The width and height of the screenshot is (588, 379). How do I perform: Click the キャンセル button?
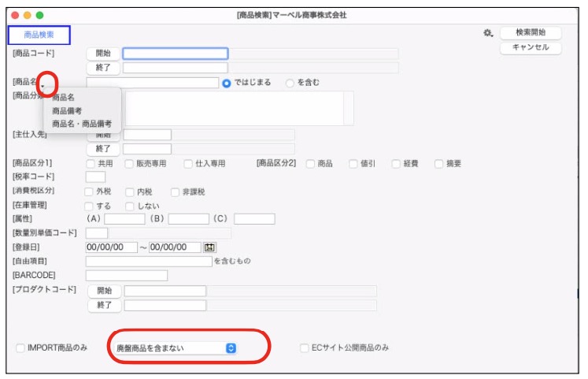click(531, 48)
